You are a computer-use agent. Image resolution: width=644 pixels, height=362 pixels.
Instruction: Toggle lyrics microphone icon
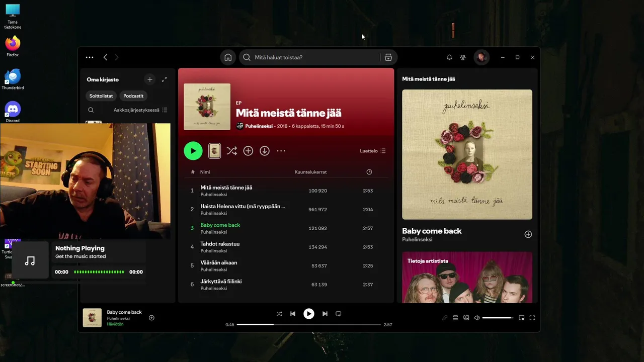445,318
